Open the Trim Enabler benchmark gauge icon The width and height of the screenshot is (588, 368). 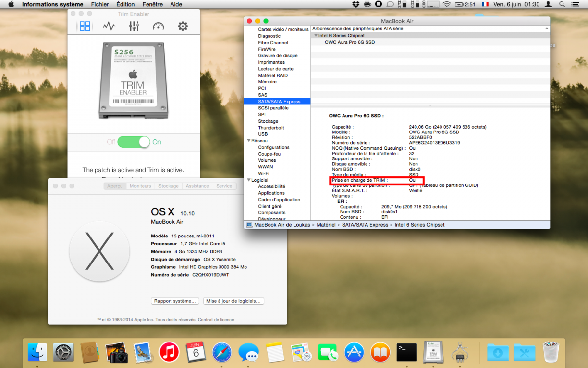(158, 26)
